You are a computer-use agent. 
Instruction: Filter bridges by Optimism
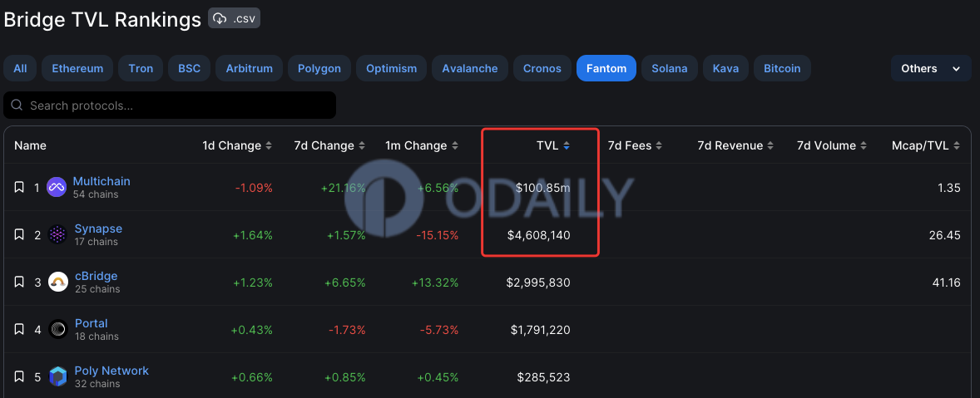point(391,69)
